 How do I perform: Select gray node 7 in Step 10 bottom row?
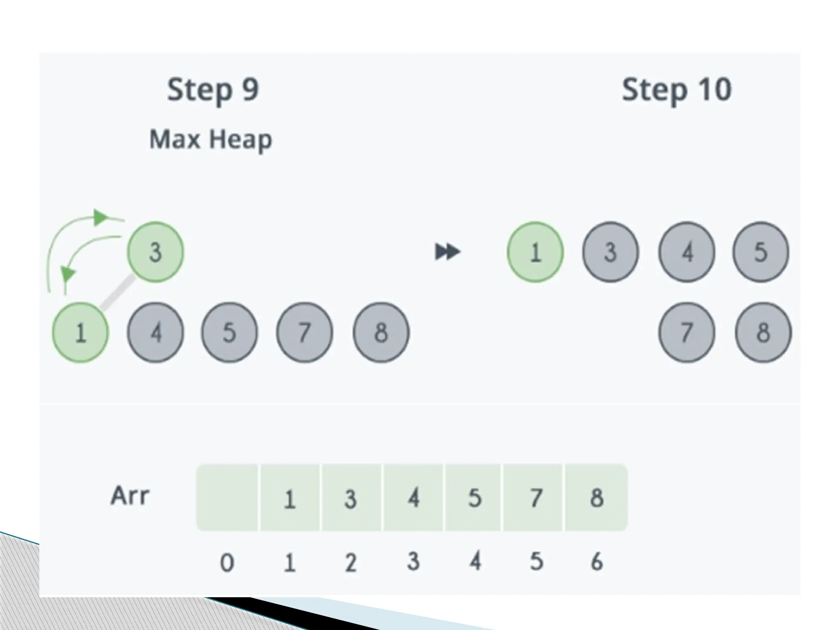point(687,332)
